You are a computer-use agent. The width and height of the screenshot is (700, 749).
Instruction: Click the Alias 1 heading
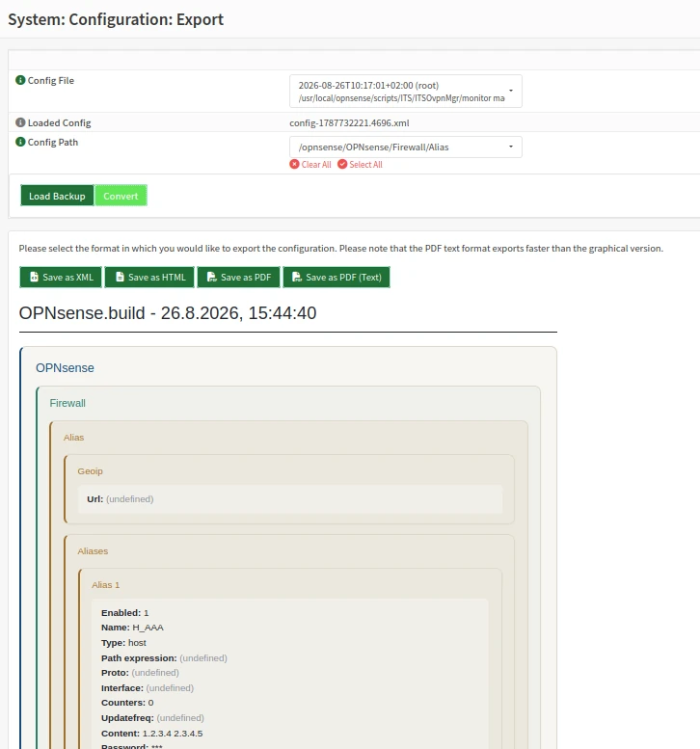106,585
